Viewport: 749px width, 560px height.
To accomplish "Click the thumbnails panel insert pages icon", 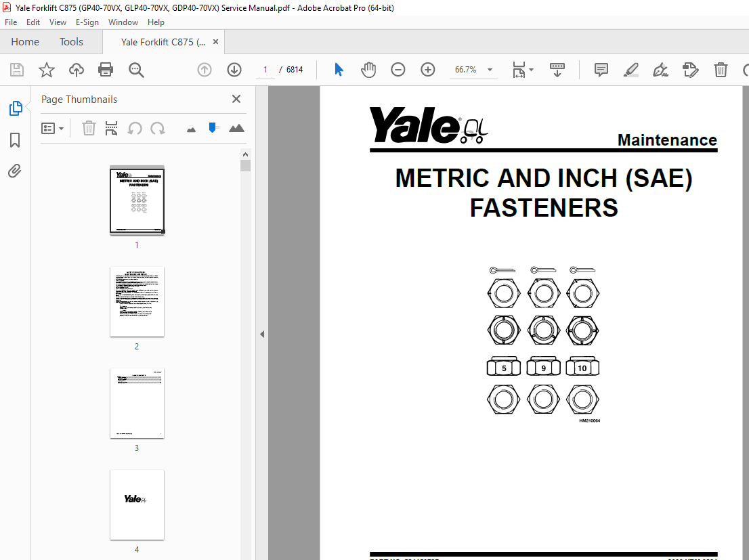I will [111, 128].
